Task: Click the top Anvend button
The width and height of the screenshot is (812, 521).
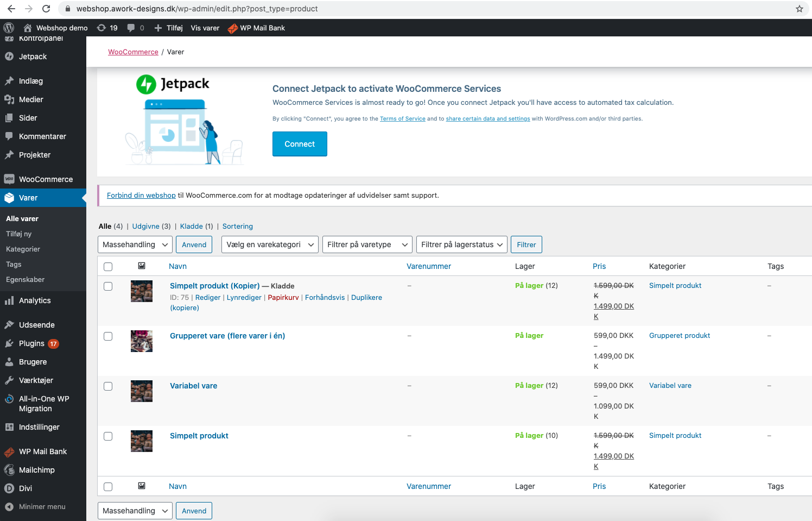Action: [194, 244]
